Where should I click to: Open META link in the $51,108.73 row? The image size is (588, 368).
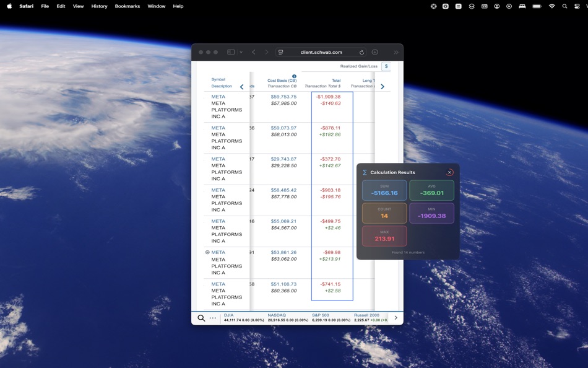(x=218, y=284)
